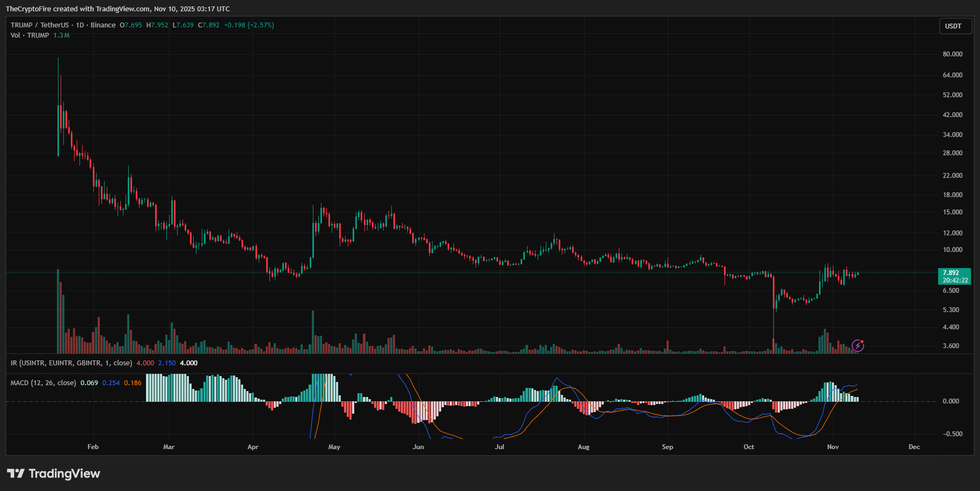Click the 4.400 price scale label
Screen dimensions: 980x491
pyautogui.click(x=951, y=327)
